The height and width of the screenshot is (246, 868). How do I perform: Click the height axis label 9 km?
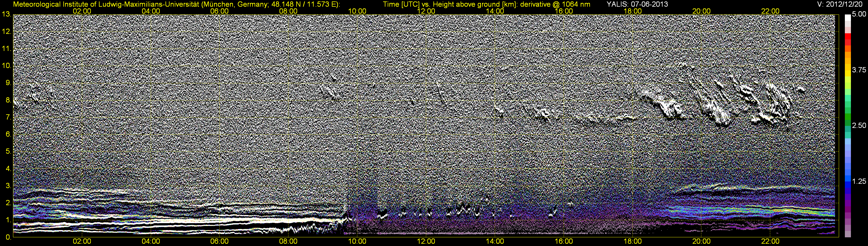tap(8, 83)
